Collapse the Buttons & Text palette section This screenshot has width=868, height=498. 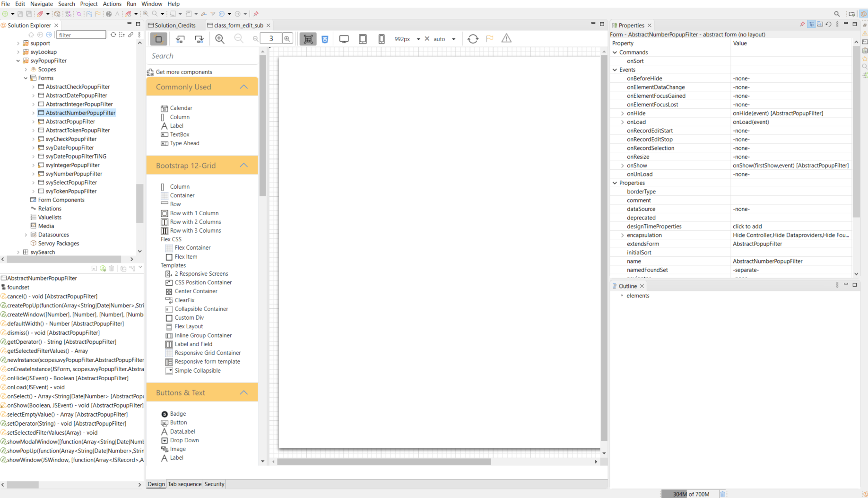(x=243, y=392)
